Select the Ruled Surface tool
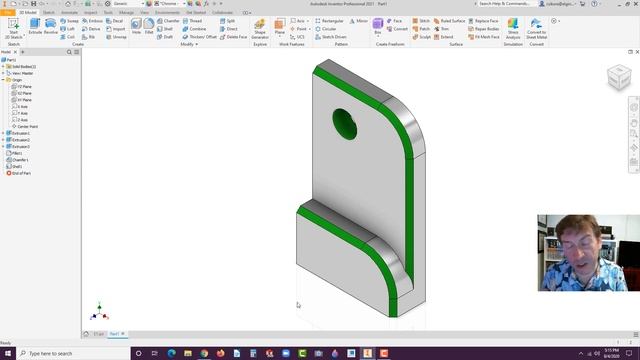 pyautogui.click(x=449, y=21)
